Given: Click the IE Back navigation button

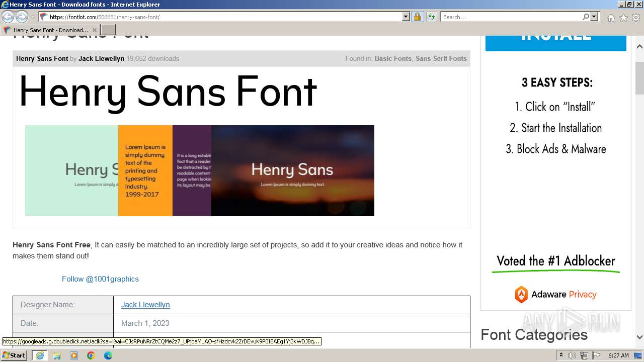Looking at the screenshot, I should click(x=8, y=17).
